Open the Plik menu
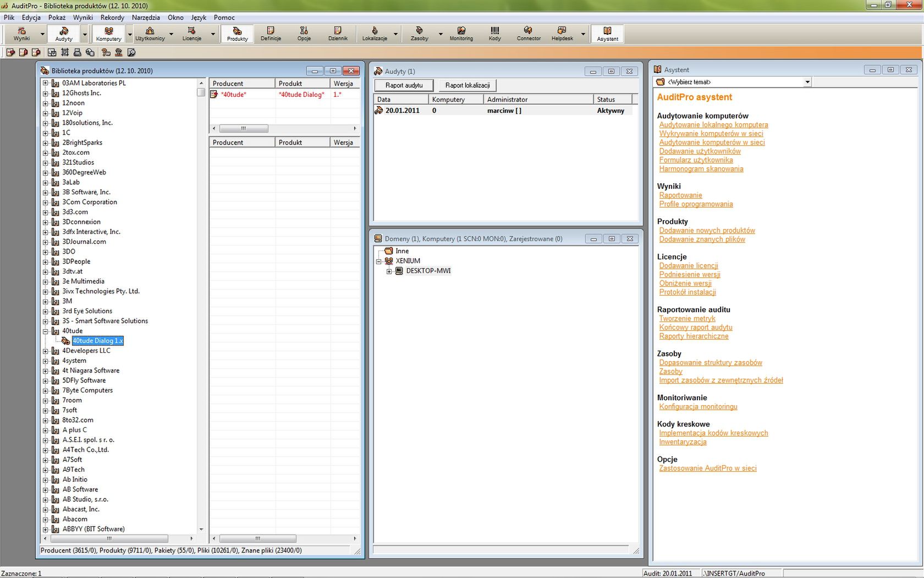This screenshot has height=578, width=924. (9, 18)
